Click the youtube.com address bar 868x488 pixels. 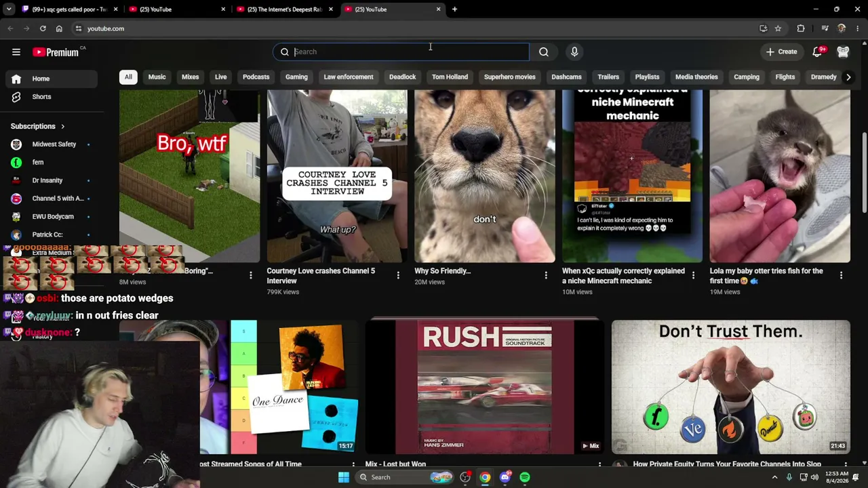tap(420, 28)
